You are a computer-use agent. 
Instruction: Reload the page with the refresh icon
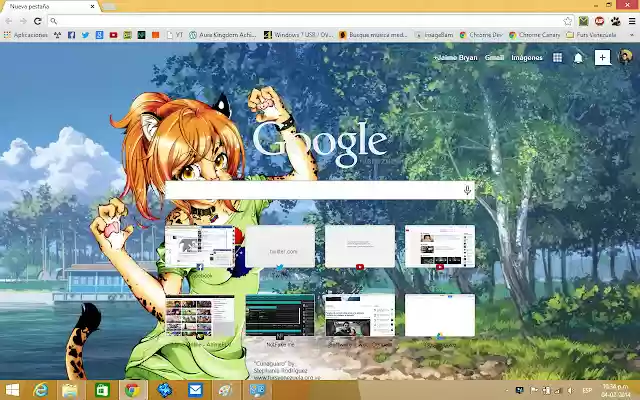pos(38,21)
